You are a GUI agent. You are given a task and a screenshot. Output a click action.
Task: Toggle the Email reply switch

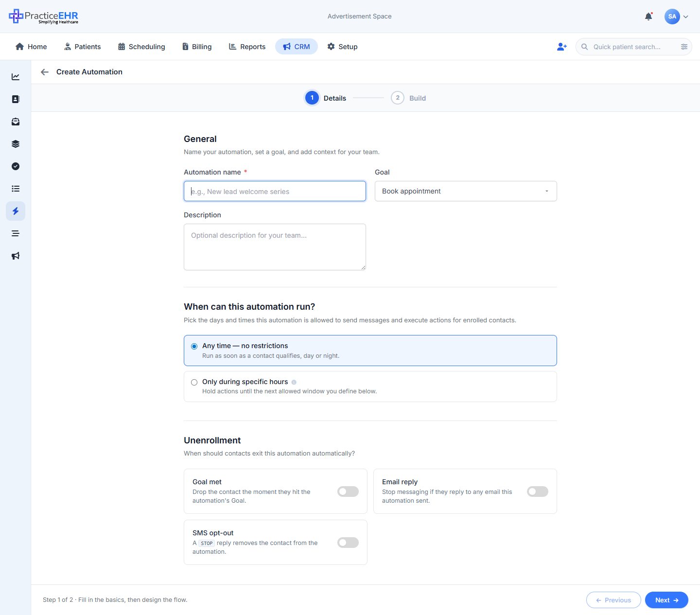pos(538,492)
